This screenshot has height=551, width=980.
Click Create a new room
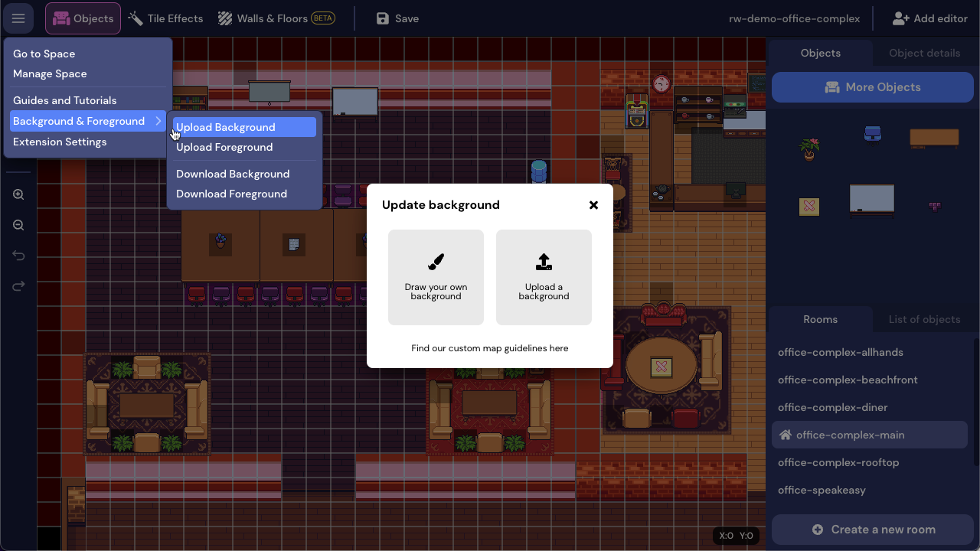coord(873,530)
